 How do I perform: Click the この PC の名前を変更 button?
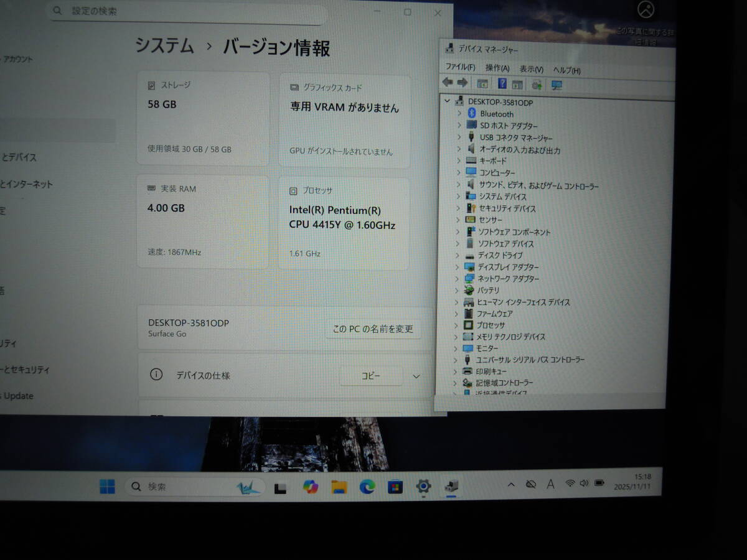click(373, 329)
